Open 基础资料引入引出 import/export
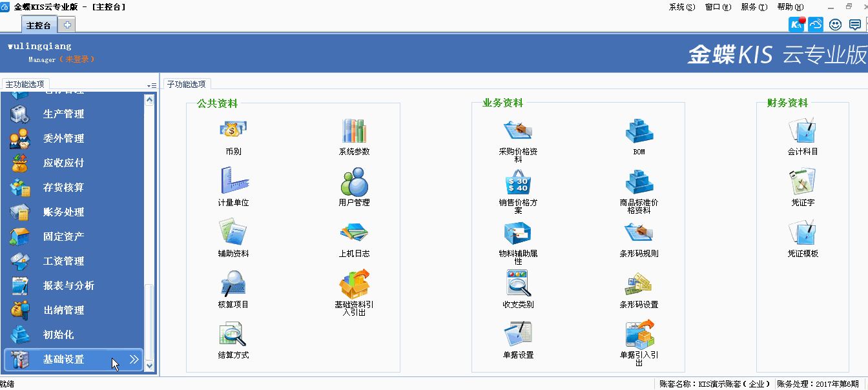 354,284
